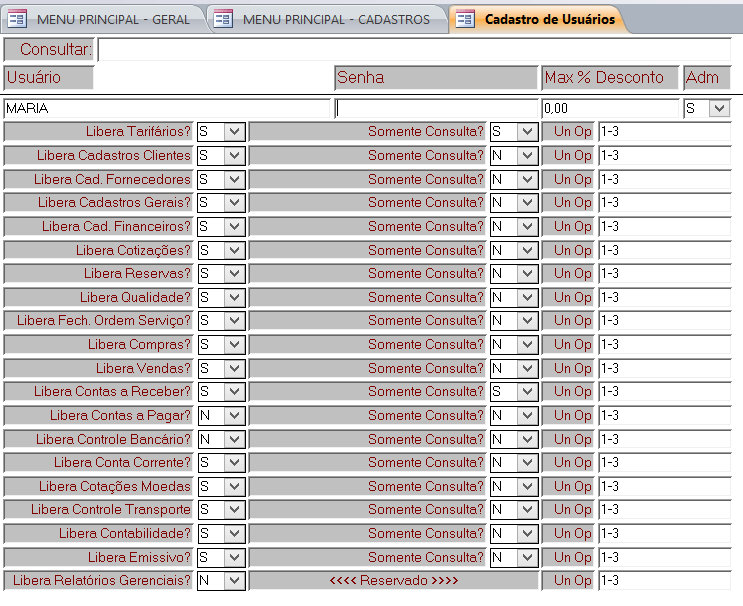Open the Adm dropdown
The height and width of the screenshot is (606, 743).
point(719,109)
